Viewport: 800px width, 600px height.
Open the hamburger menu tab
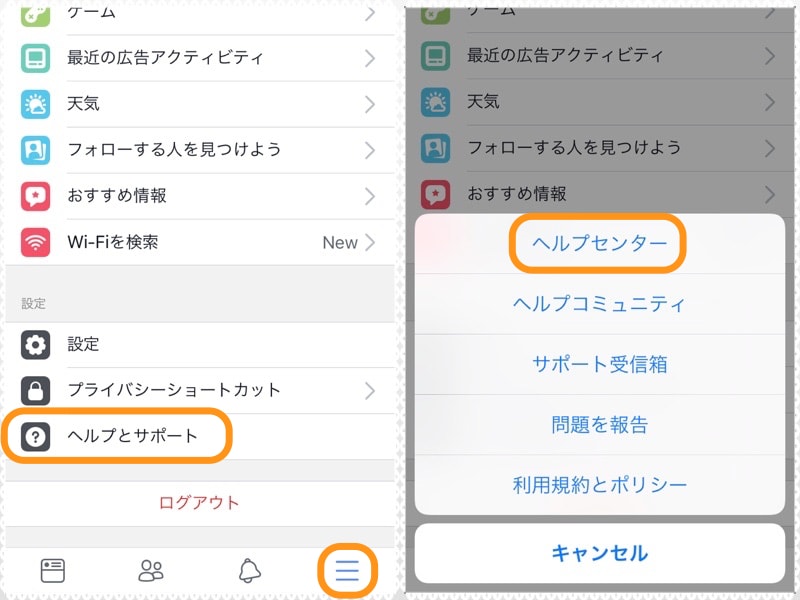point(347,570)
